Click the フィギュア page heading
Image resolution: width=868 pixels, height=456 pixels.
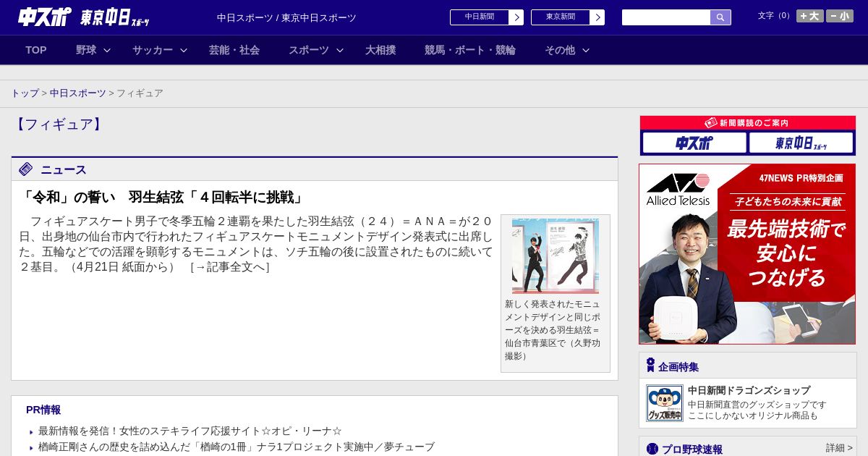pos(58,124)
